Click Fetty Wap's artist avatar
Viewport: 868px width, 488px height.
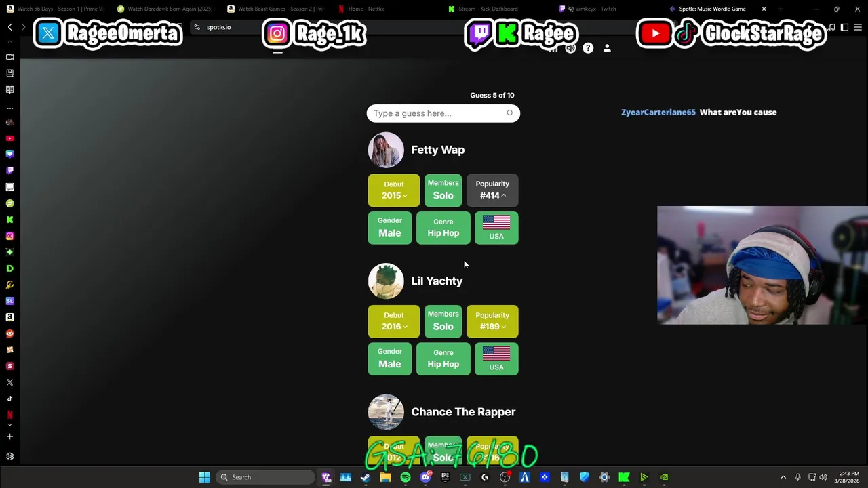(x=386, y=150)
